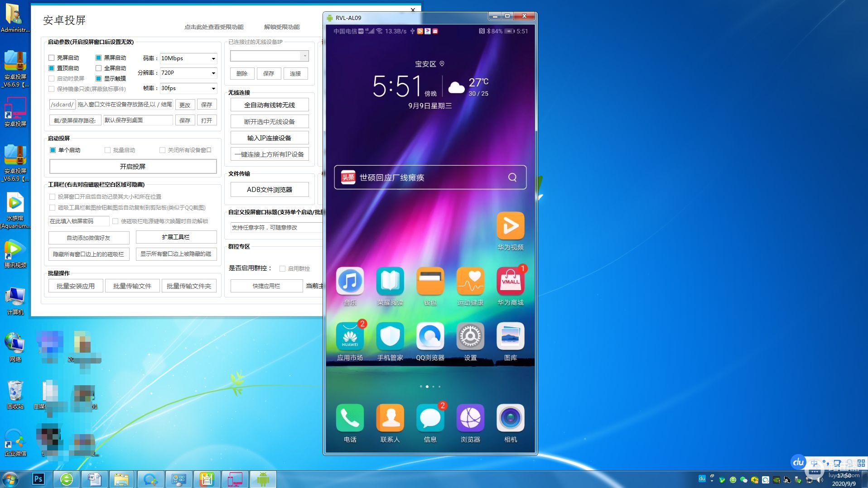Click the 解锁受限功能 link
The width and height of the screenshot is (868, 488).
(282, 27)
